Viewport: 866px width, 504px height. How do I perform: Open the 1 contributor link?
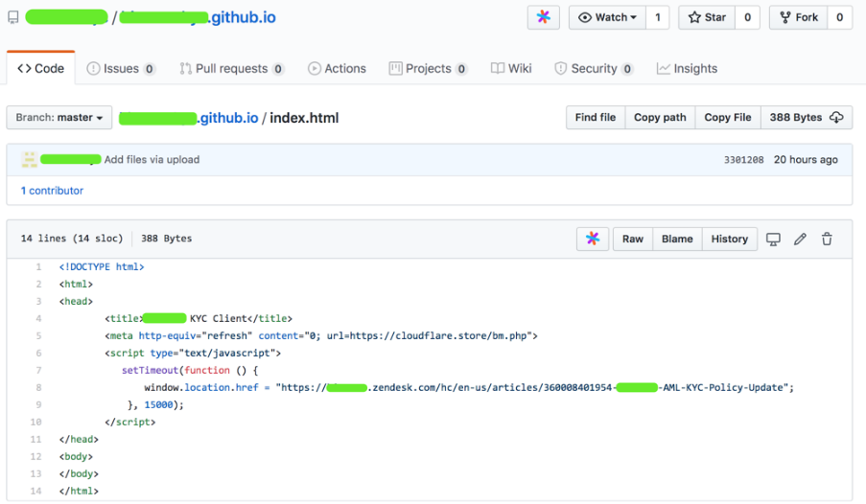click(52, 191)
